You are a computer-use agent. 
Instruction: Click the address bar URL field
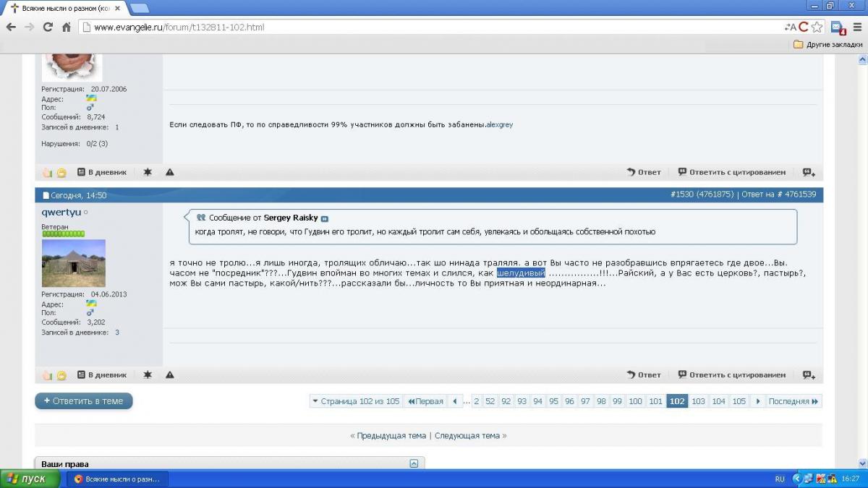tap(434, 27)
